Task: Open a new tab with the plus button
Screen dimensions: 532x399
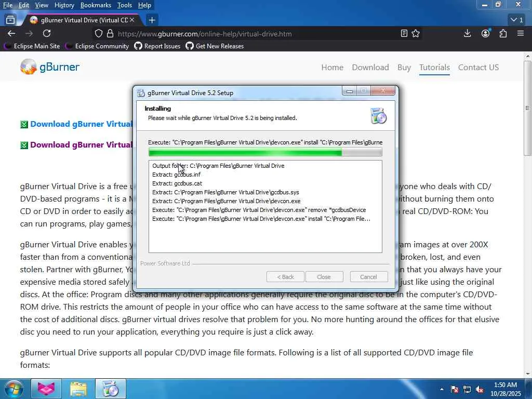Action: pos(152,20)
